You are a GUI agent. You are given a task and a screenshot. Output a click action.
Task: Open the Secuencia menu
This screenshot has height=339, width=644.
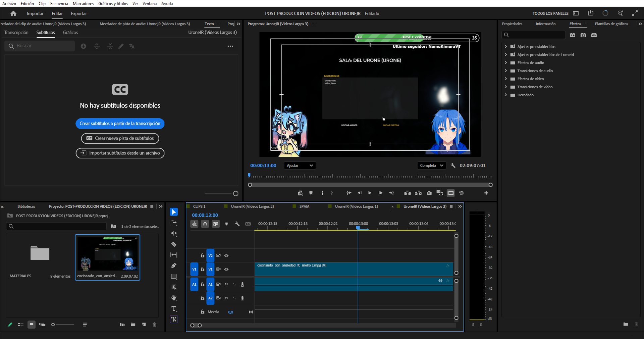point(59,4)
